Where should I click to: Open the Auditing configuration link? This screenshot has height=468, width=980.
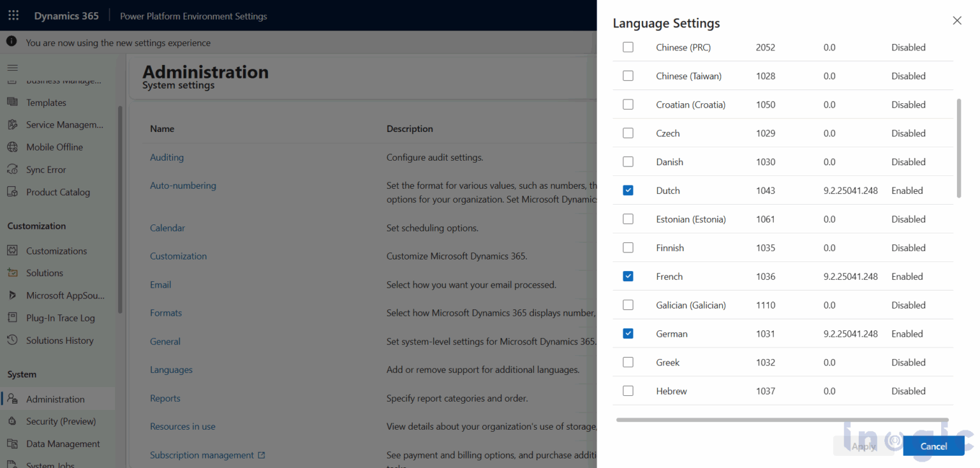(x=167, y=157)
